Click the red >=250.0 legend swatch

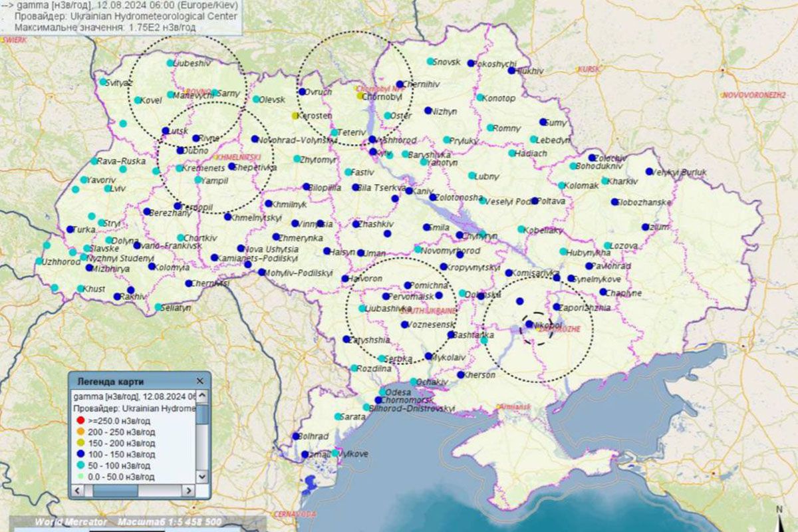tap(80, 421)
